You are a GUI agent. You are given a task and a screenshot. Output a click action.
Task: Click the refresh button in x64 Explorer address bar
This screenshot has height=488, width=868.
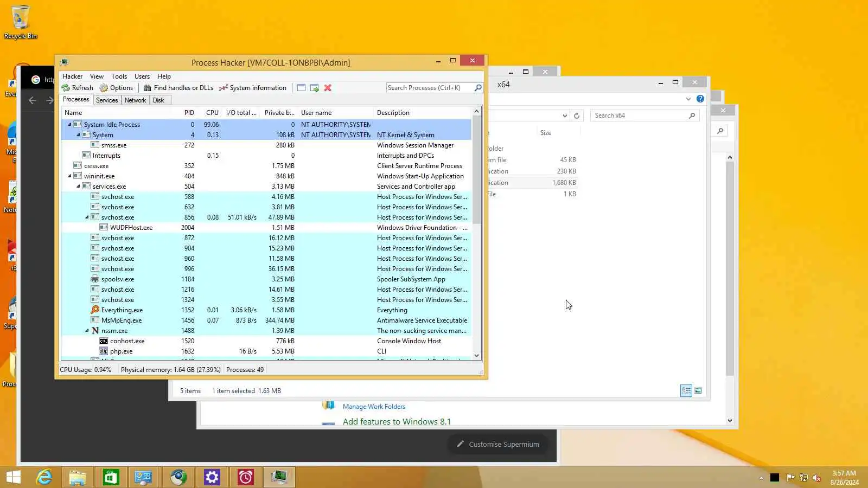point(577,115)
